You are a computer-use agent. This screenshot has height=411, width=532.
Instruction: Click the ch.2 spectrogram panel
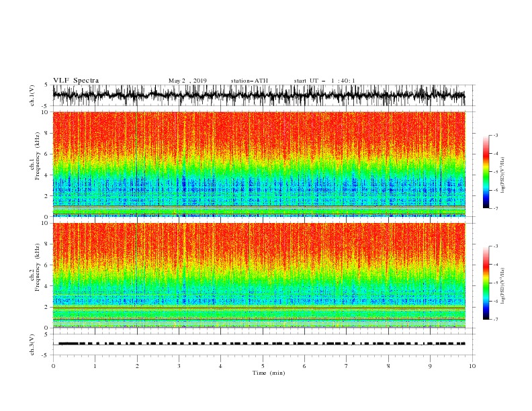coord(259,275)
